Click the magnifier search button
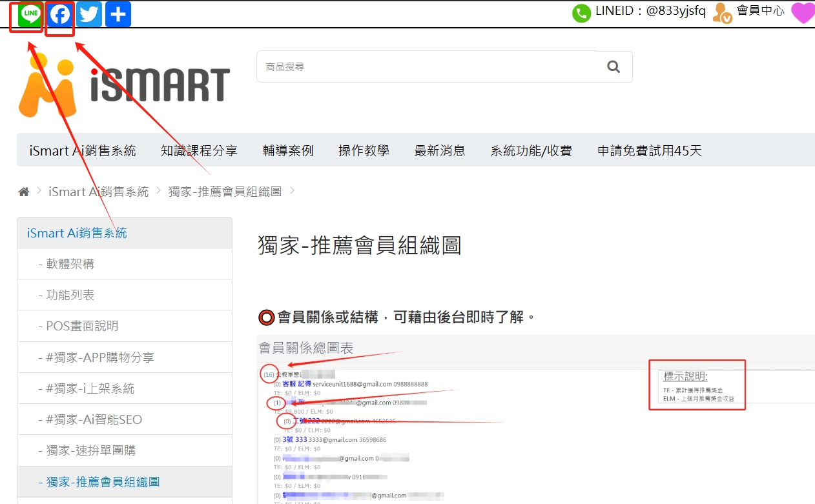Image resolution: width=815 pixels, height=504 pixels. 614,66
